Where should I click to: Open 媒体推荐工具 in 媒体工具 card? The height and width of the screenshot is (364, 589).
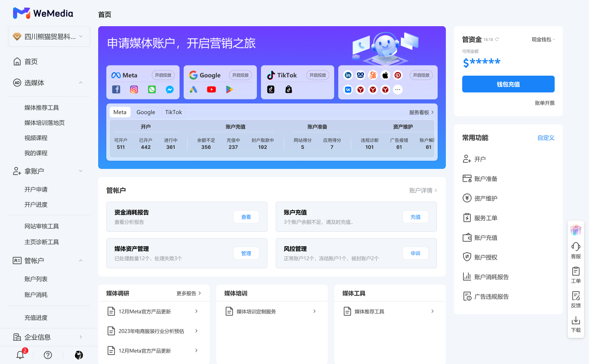[x=390, y=311]
